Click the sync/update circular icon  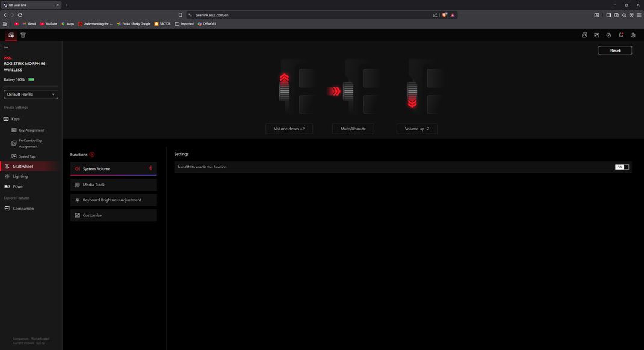coord(608,35)
